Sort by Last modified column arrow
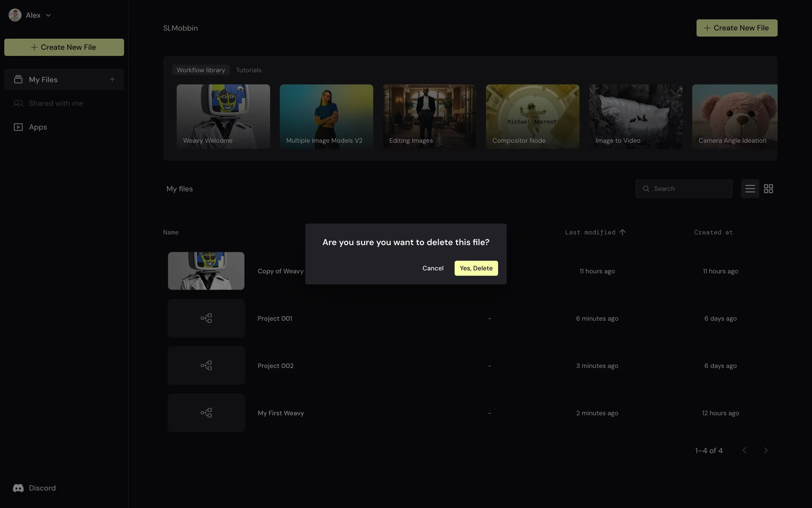This screenshot has width=812, height=508. (622, 232)
